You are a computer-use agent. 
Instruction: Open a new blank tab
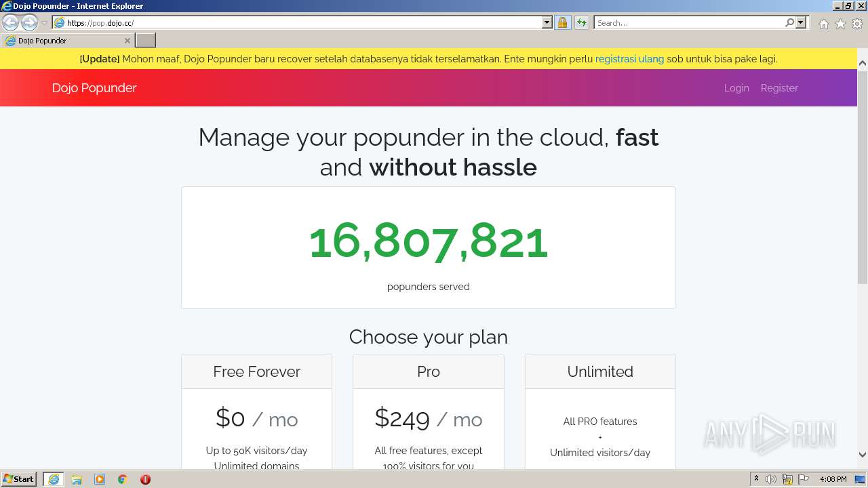[146, 41]
